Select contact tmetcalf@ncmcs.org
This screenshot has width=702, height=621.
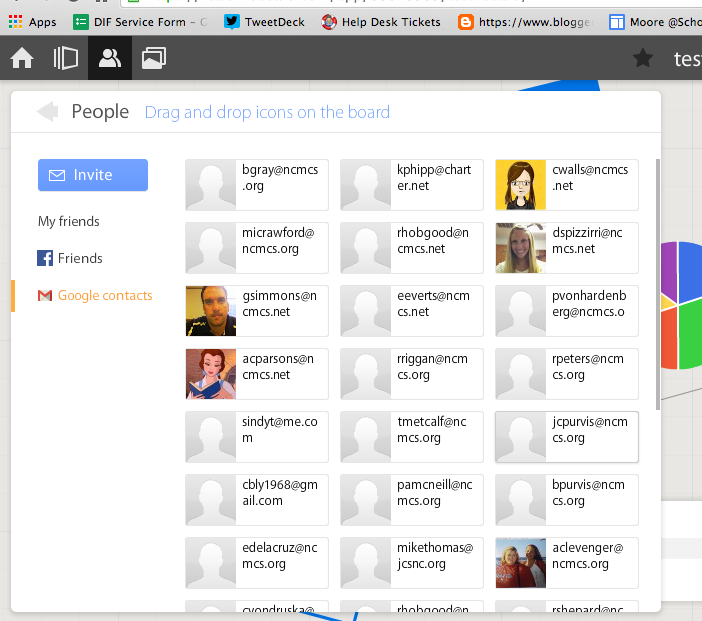click(x=412, y=437)
